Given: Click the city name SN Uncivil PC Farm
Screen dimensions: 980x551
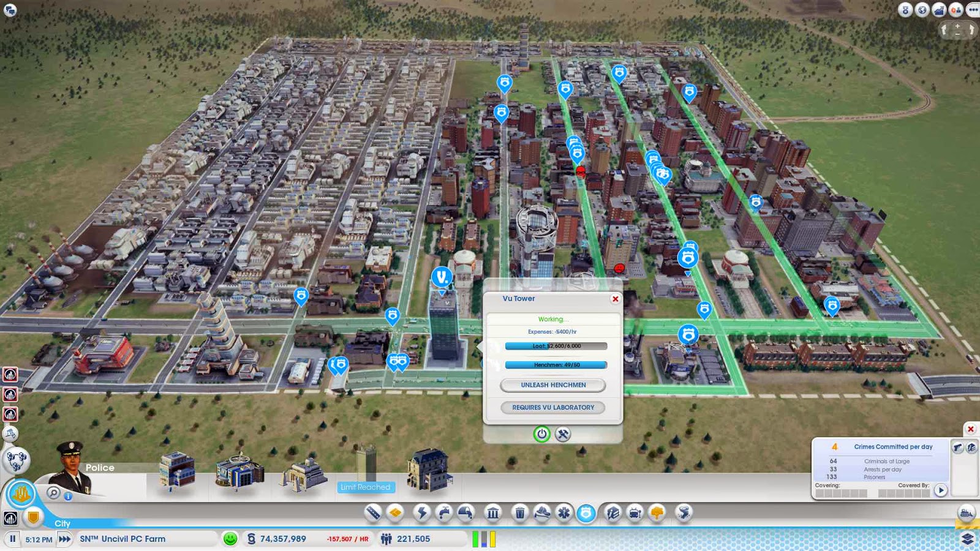Looking at the screenshot, I should coord(123,539).
